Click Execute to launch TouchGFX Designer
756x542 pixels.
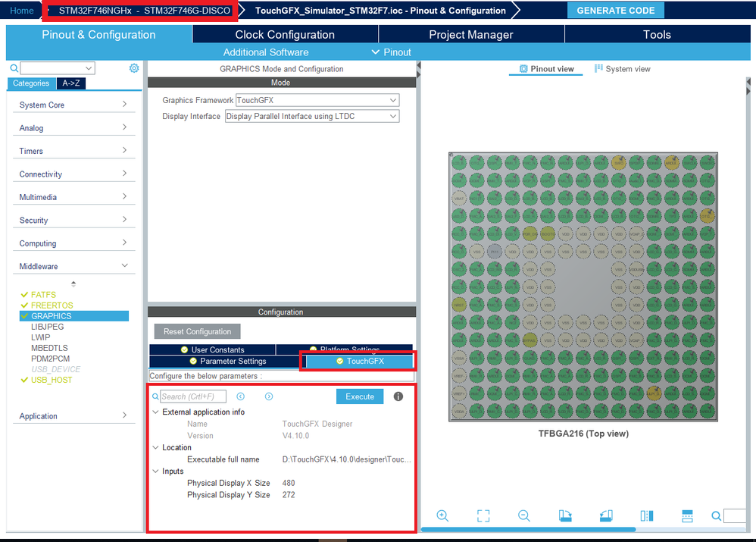tap(360, 396)
